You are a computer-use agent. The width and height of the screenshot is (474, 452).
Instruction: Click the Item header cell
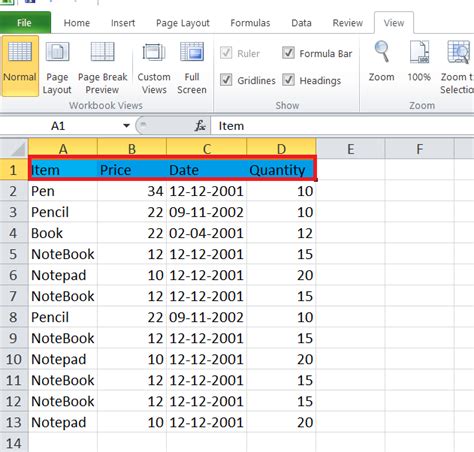(63, 170)
